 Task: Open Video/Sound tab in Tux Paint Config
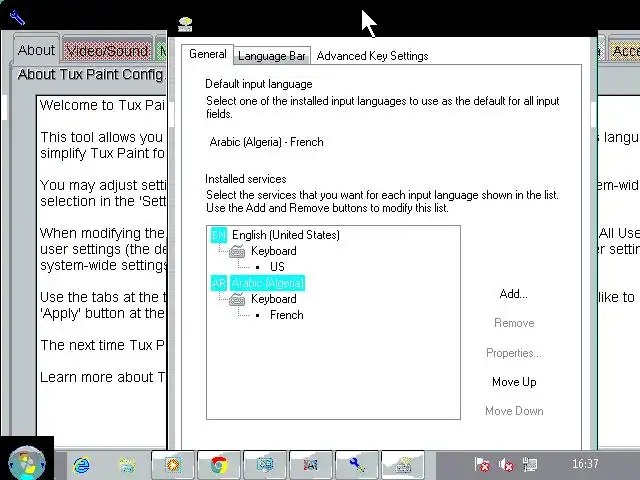coord(107,51)
